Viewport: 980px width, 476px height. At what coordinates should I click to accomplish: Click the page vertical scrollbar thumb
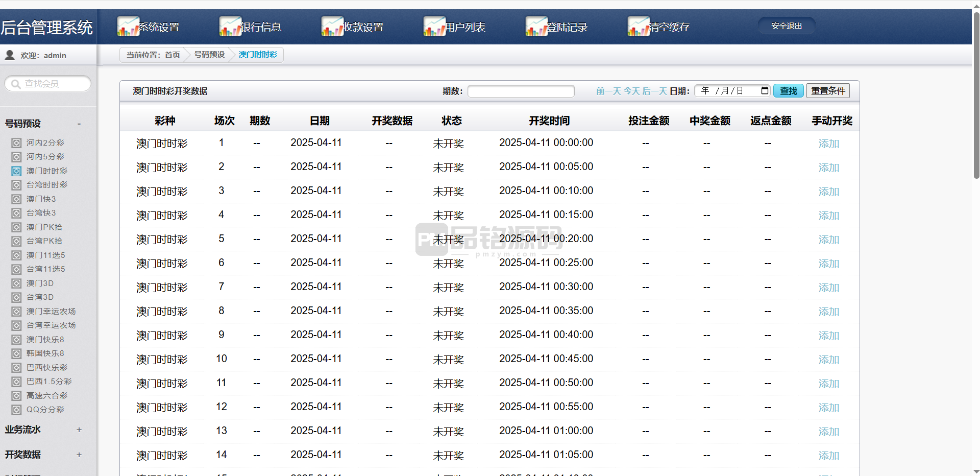(976, 94)
